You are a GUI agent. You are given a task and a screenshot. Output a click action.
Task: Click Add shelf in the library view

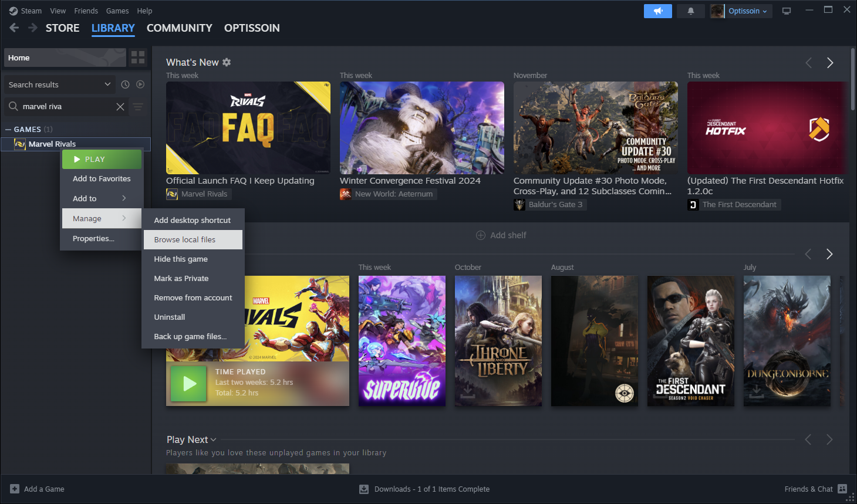502,235
